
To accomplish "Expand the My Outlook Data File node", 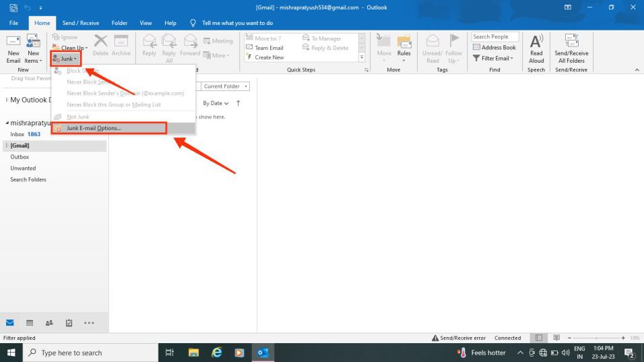I will click(x=7, y=100).
